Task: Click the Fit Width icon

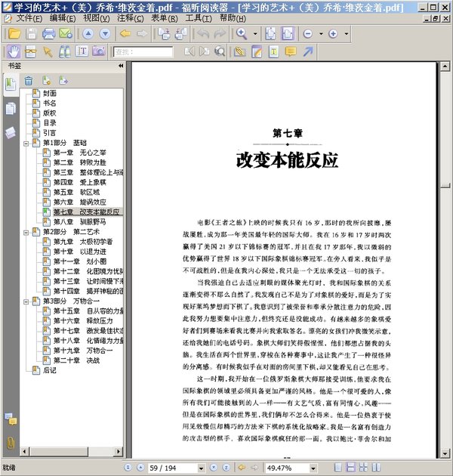Action: pyautogui.click(x=288, y=34)
